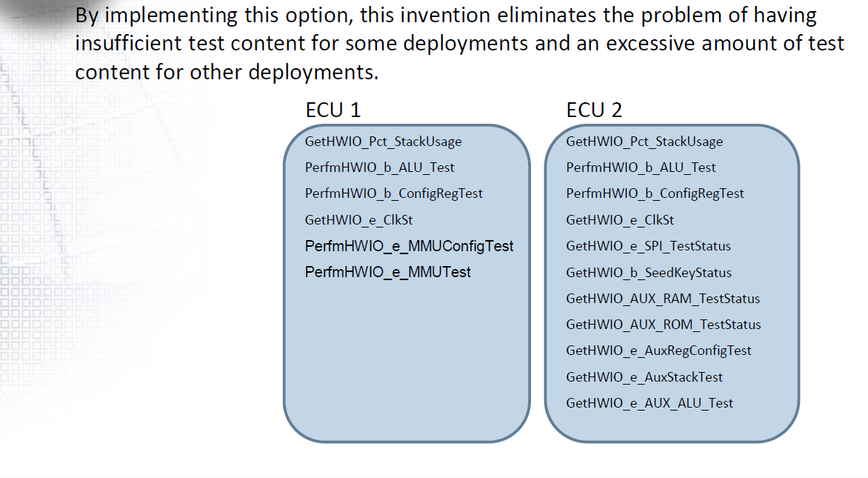
Task: Click the PerfmHWIO_e_MMUTest entry
Action: click(x=387, y=272)
